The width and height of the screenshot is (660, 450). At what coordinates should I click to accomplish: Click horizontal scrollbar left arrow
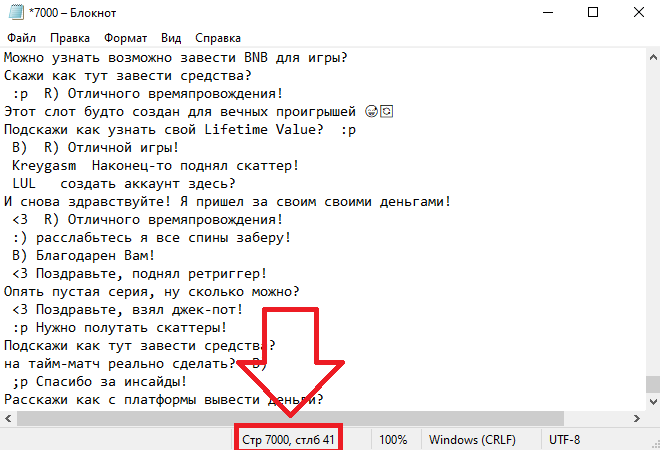tap(8, 418)
